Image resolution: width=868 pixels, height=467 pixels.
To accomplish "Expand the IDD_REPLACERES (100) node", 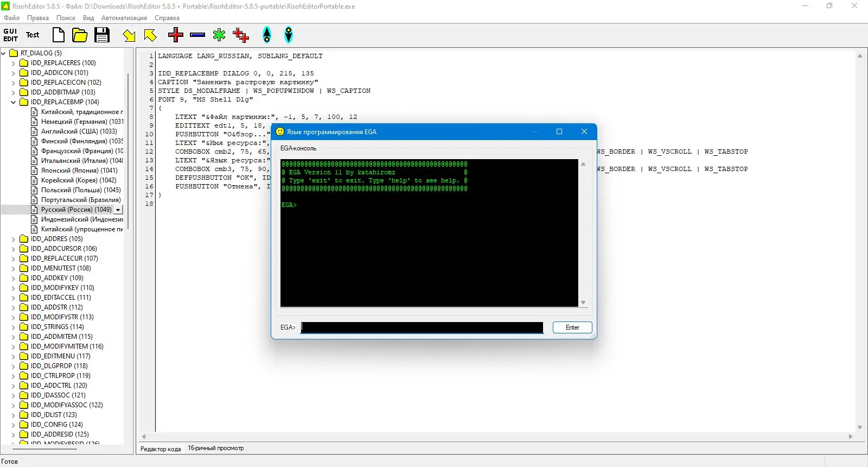I will 14,63.
